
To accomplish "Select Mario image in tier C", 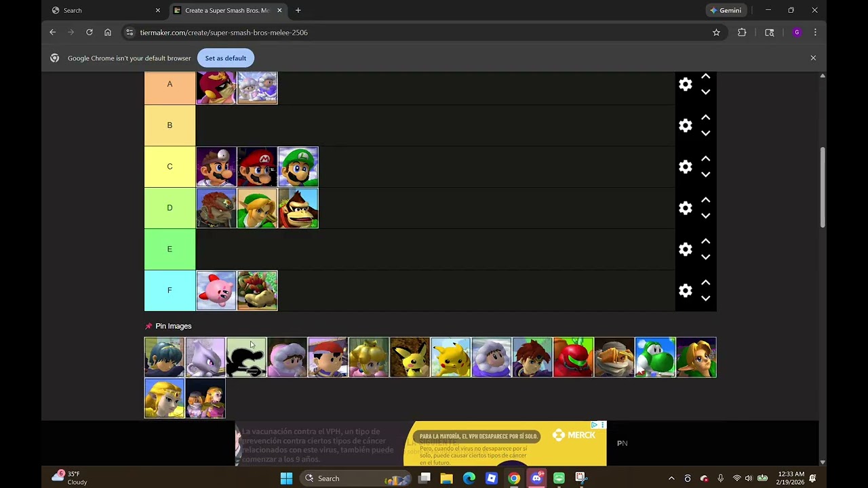I will pyautogui.click(x=257, y=167).
